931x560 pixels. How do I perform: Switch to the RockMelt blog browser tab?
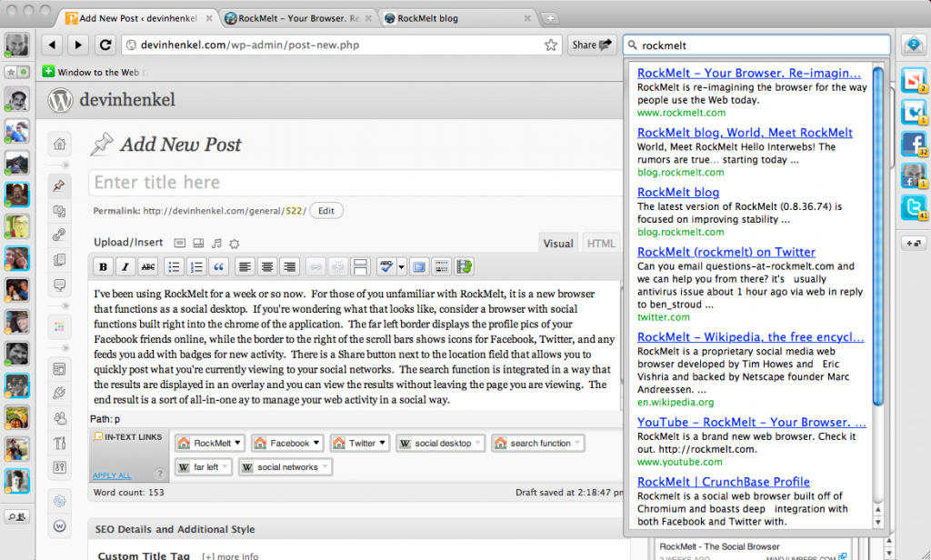457,18
